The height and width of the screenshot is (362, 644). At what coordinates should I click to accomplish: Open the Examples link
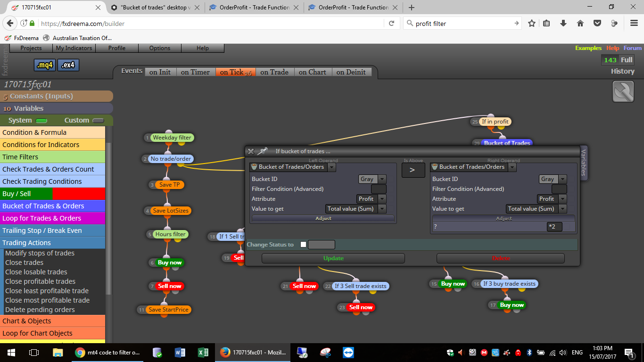click(x=588, y=48)
